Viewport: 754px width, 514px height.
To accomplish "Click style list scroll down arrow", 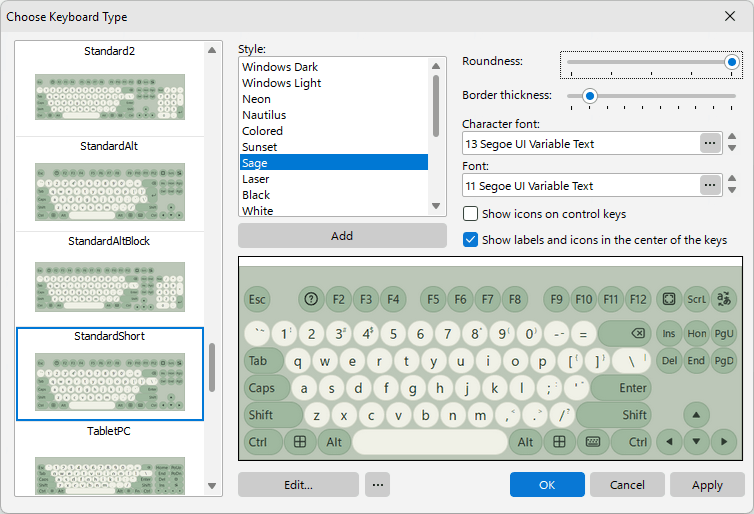I will (x=436, y=206).
